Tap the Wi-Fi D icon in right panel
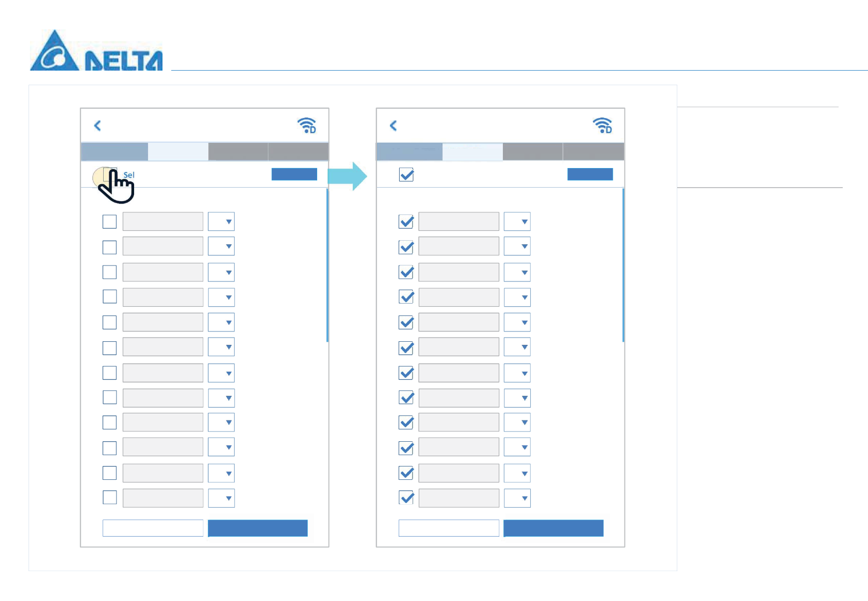Viewport: 868px width, 601px height. 602,125
